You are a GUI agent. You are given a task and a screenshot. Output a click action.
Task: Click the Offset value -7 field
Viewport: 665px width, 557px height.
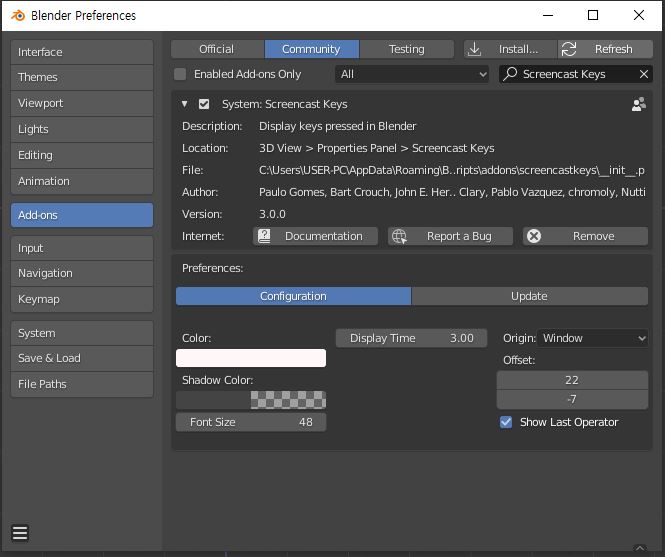[x=572, y=399]
